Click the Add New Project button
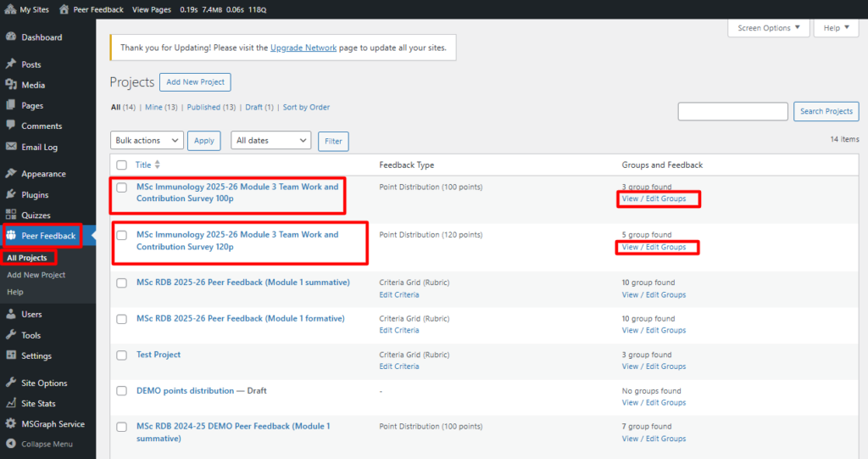Image resolution: width=868 pixels, height=459 pixels. 195,82
